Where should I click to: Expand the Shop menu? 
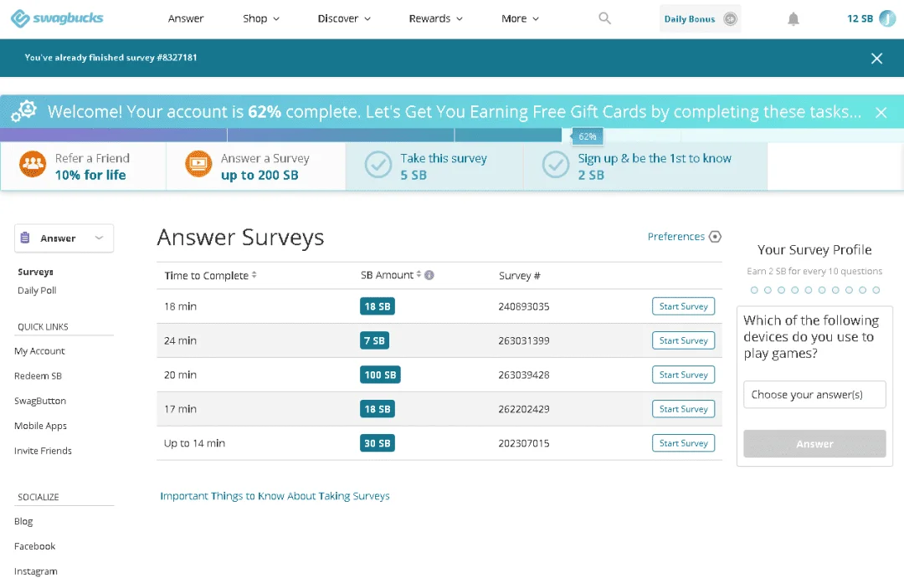point(261,18)
